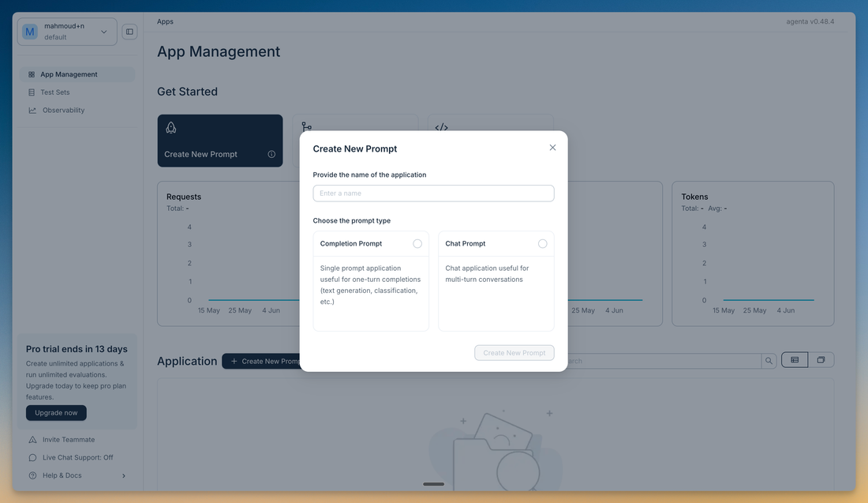Screen dimensions: 868x503
Task: Click the workflow branch icon on the middle card
Action: [x=305, y=126]
